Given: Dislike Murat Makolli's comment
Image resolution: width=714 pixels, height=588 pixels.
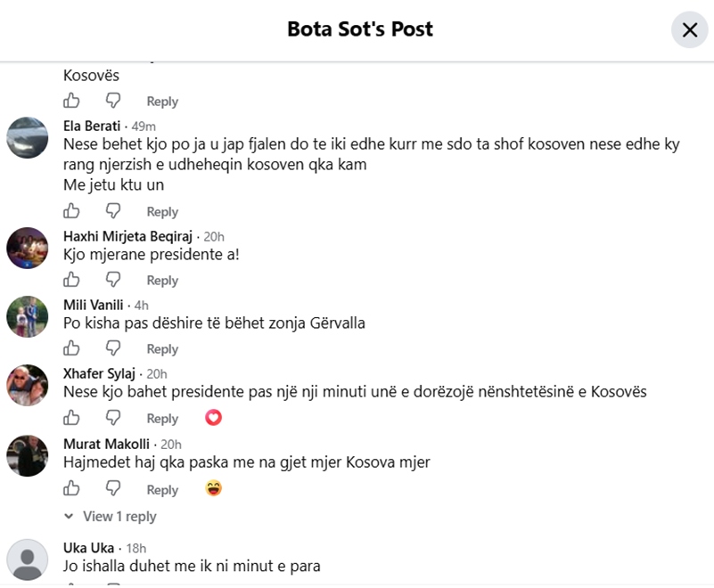Looking at the screenshot, I should pos(113,489).
